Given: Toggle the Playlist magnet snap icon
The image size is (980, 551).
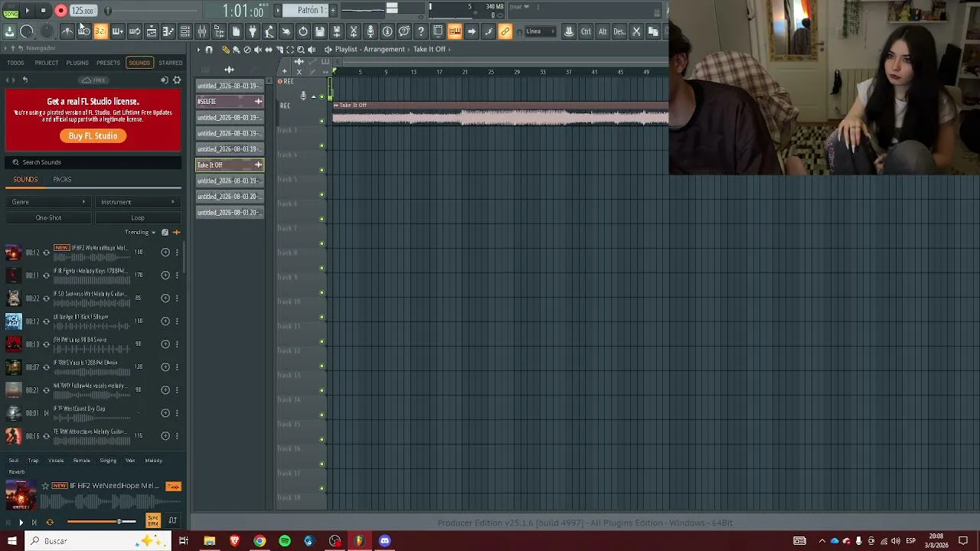Looking at the screenshot, I should click(208, 50).
